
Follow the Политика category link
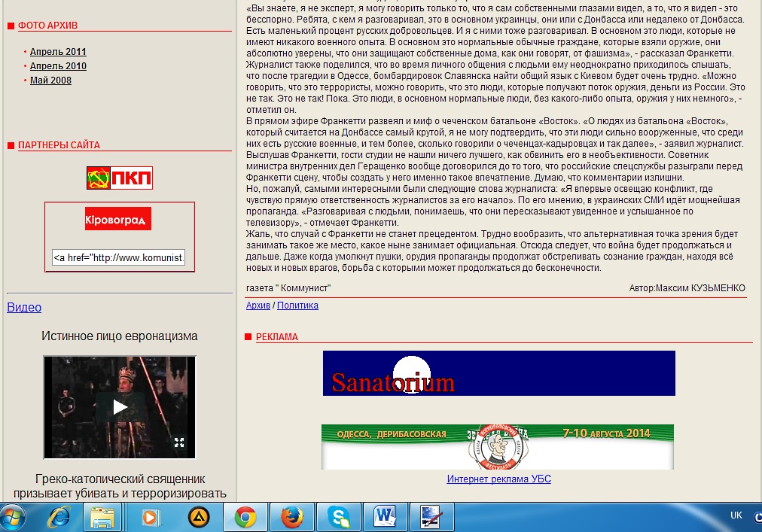297,306
